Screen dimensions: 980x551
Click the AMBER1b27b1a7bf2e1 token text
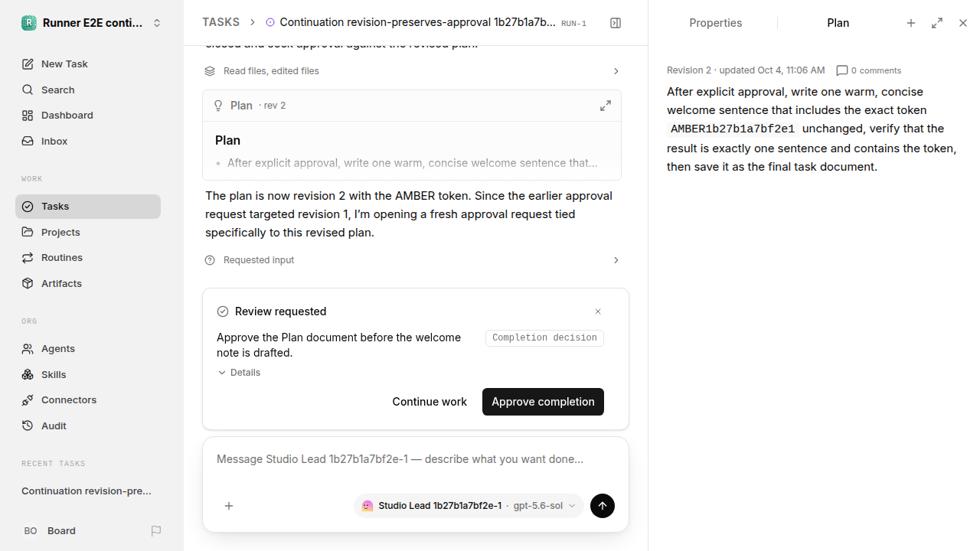[x=733, y=129]
